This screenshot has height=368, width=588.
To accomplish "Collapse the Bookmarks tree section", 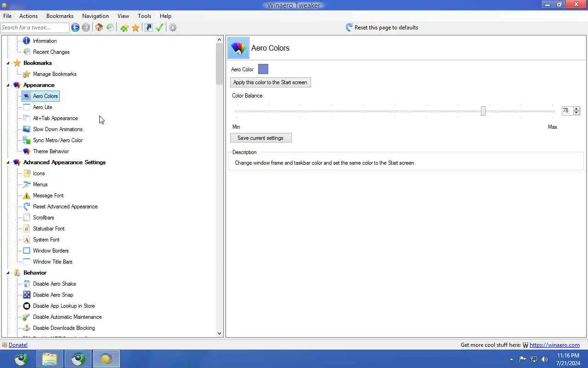I will 8,63.
